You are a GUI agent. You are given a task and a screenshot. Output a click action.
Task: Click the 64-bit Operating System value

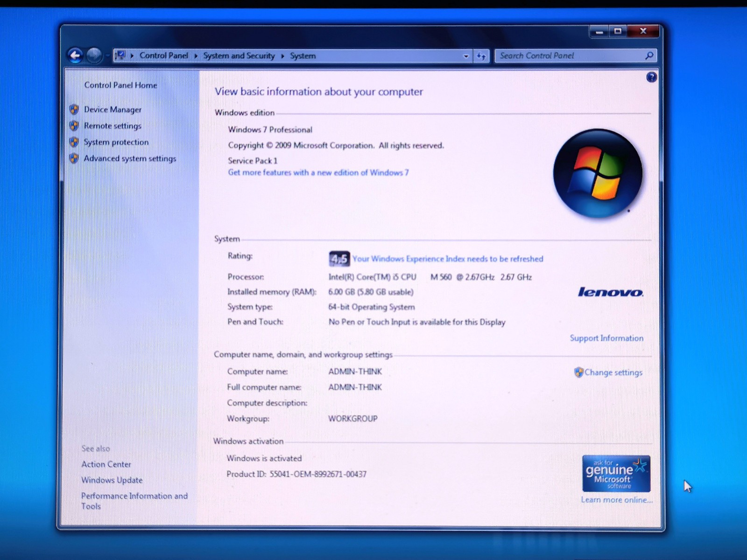coord(372,307)
